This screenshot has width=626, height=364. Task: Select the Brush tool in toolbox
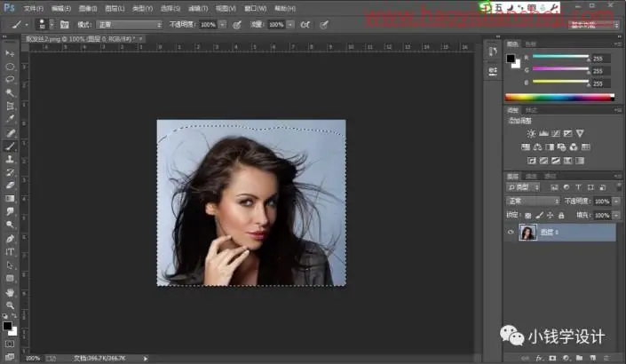(x=10, y=146)
